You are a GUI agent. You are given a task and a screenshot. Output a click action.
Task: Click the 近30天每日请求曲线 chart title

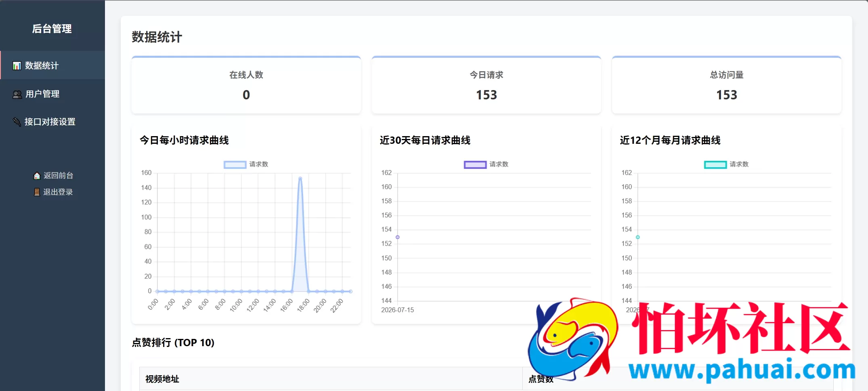pos(425,140)
